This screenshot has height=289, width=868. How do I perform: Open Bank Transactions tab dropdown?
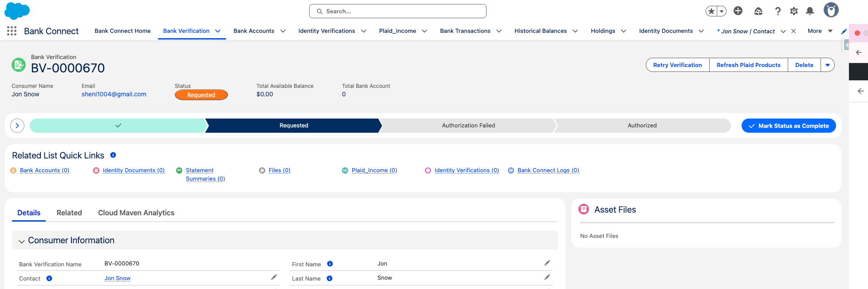coord(499,31)
